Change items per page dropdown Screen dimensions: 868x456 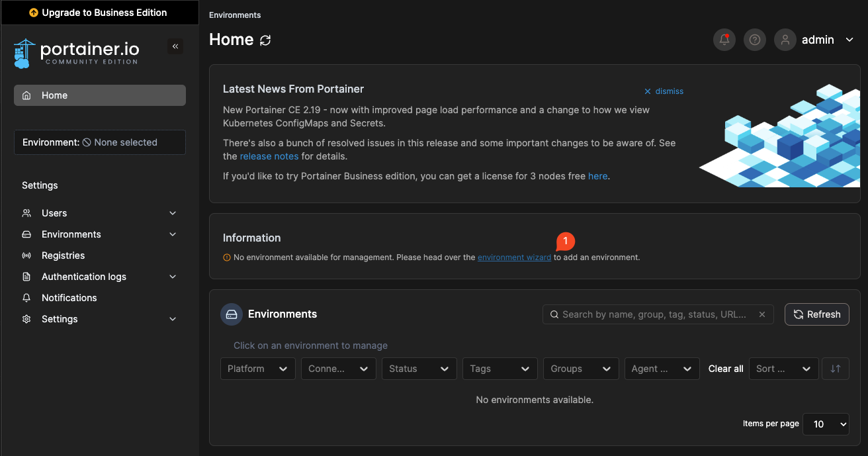click(x=826, y=424)
